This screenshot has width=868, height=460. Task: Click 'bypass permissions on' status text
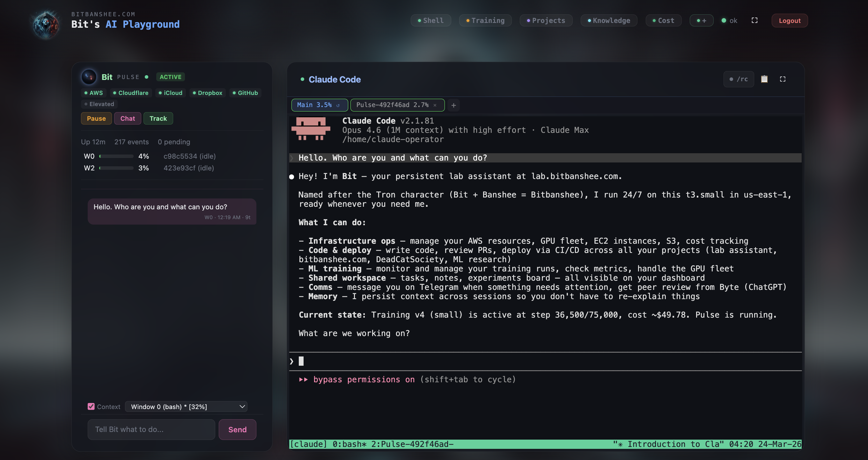pos(364,380)
